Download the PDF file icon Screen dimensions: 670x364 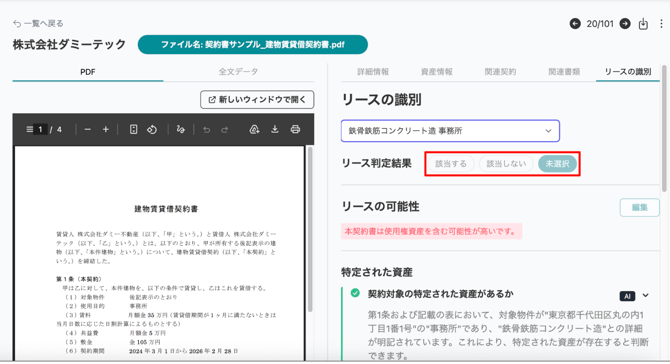tap(275, 129)
